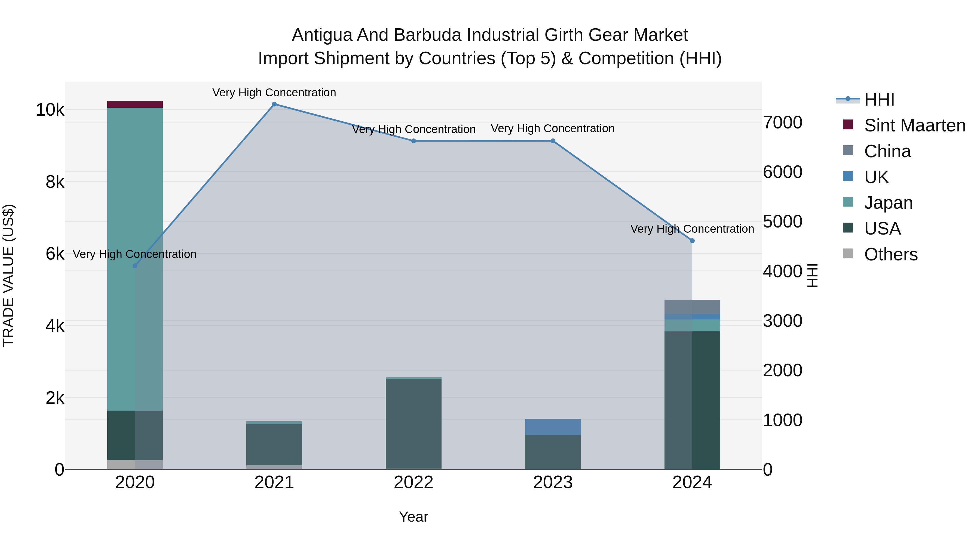Click the USA dark green legend swatch

pos(848,228)
